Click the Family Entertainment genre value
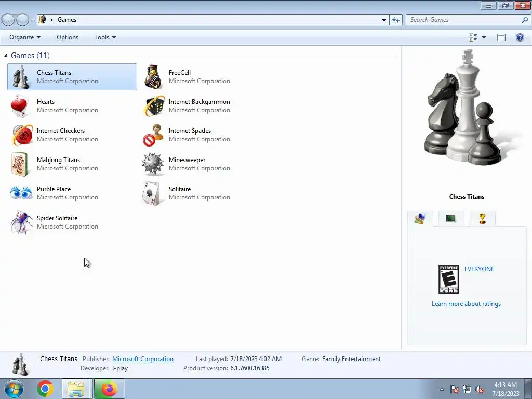The width and height of the screenshot is (532, 399). [351, 358]
